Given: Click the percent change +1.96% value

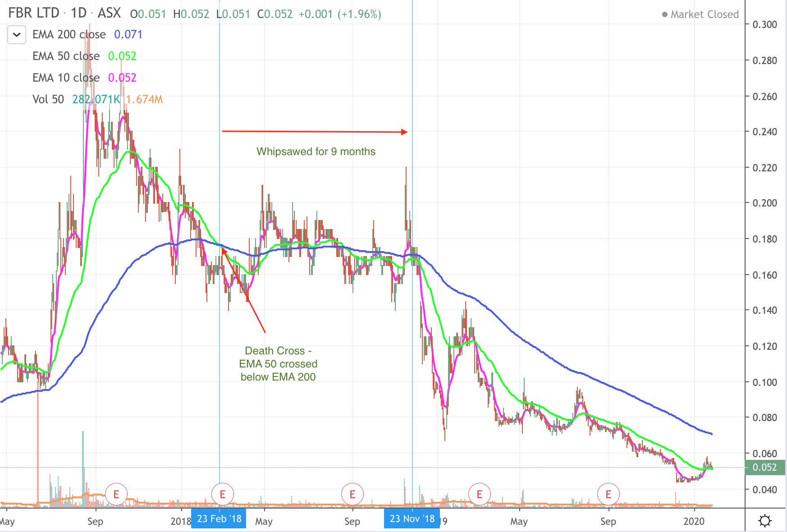Looking at the screenshot, I should [x=359, y=14].
